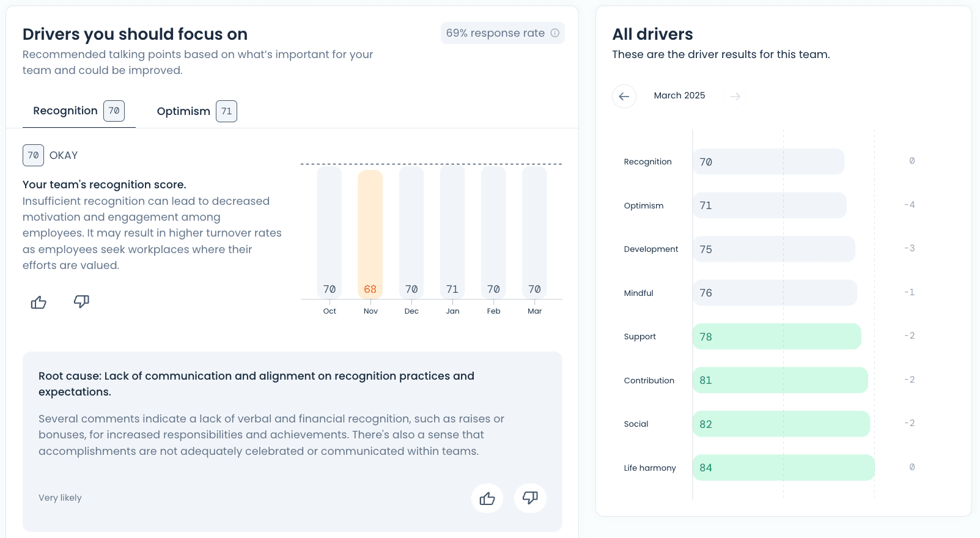Viewport: 980px width, 538px height.
Task: Click the Development driver bar showing 75
Action: point(774,249)
